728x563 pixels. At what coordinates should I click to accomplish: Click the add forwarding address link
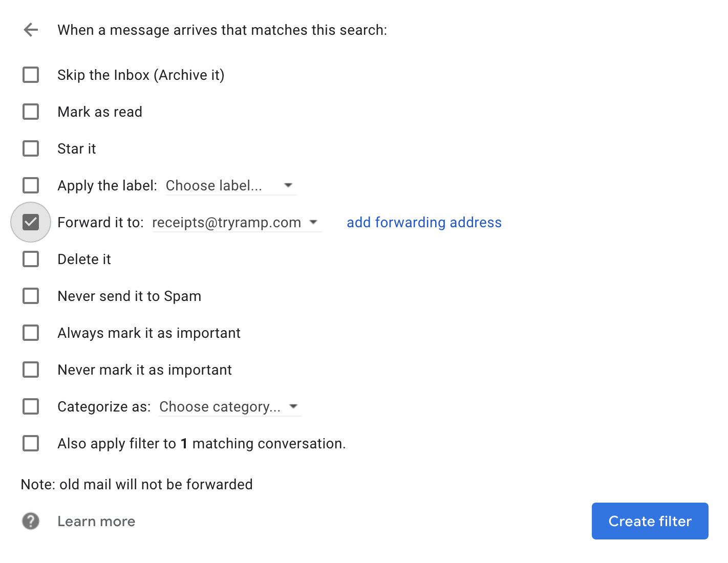(424, 222)
